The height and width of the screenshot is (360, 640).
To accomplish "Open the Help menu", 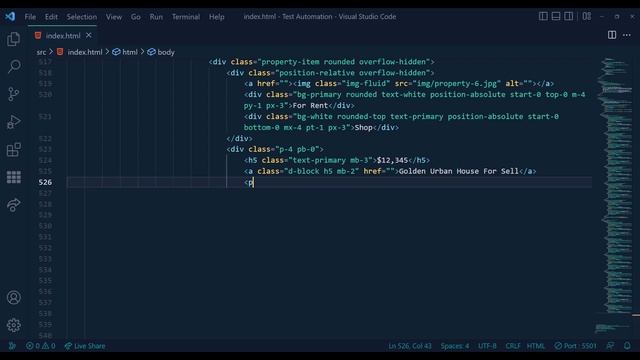I will [217, 17].
